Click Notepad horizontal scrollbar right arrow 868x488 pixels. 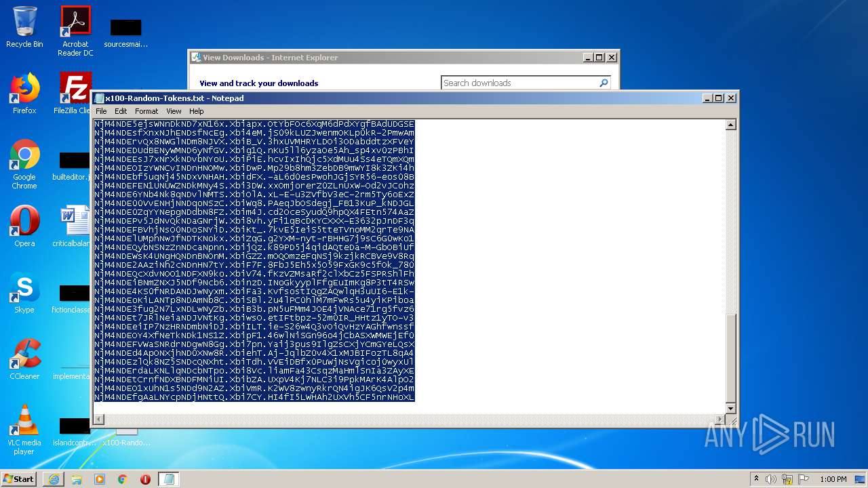[x=719, y=420]
